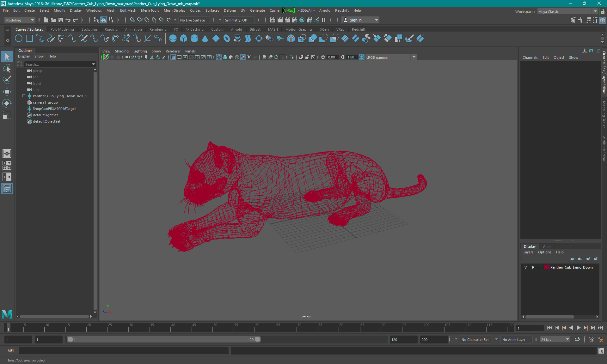The height and width of the screenshot is (364, 607).
Task: Toggle wireframe display in the viewport
Action: point(219,57)
